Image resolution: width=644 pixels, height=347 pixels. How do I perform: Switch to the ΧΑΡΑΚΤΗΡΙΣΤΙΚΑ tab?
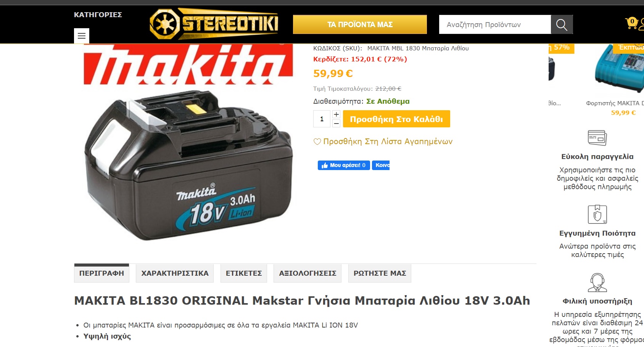(175, 273)
